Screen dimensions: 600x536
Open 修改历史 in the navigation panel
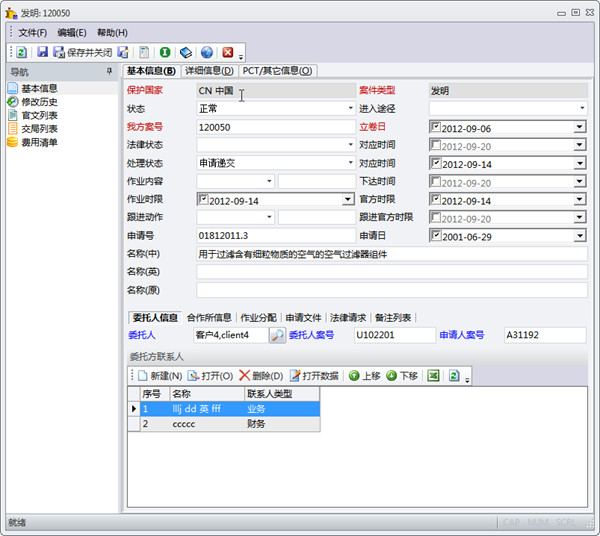(39, 102)
